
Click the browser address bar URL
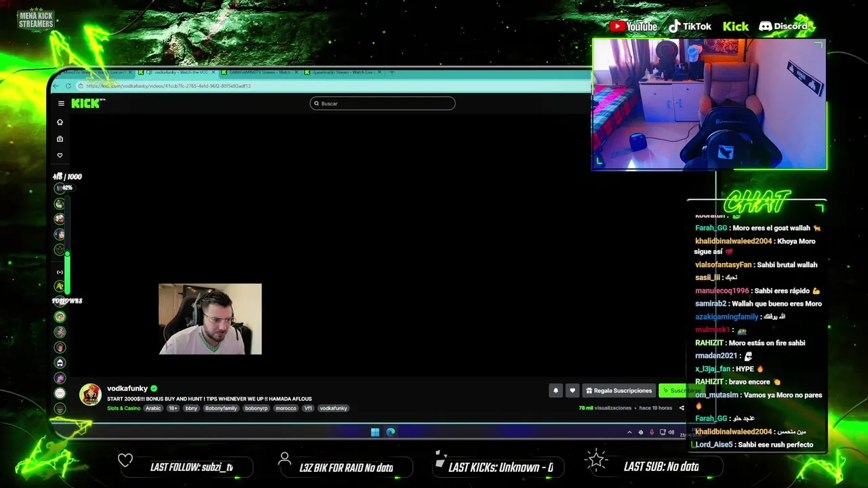tap(168, 86)
